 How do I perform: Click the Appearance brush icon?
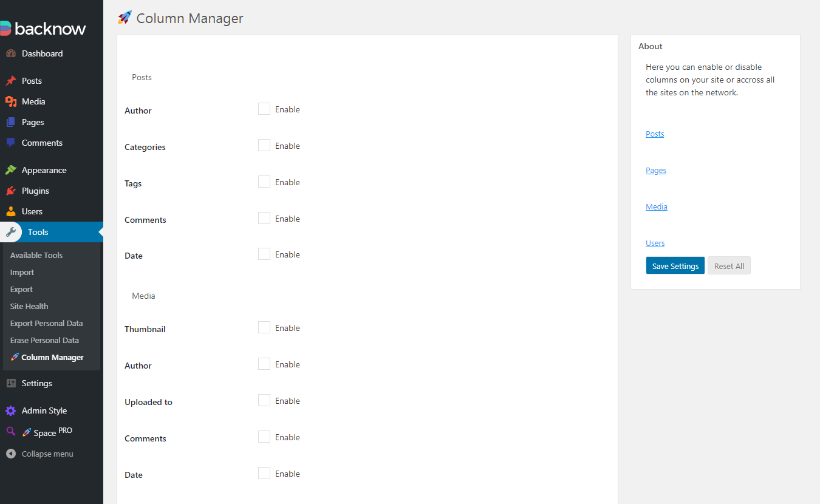tap(10, 170)
